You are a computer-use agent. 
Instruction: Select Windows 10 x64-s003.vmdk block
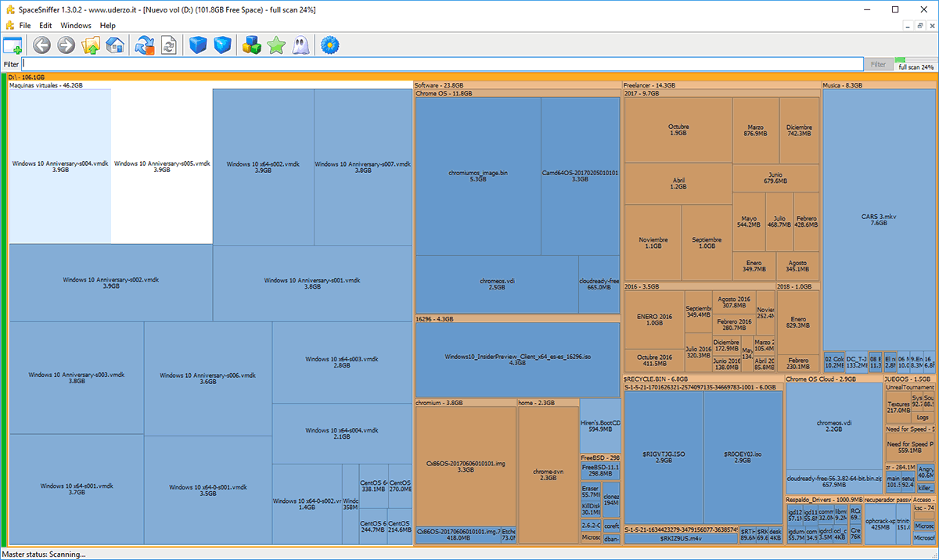(342, 362)
